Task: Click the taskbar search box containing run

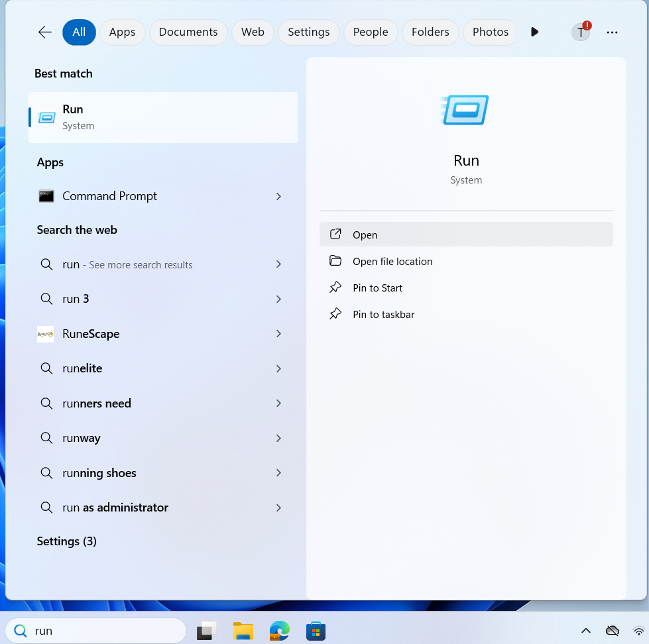Action: click(99, 631)
